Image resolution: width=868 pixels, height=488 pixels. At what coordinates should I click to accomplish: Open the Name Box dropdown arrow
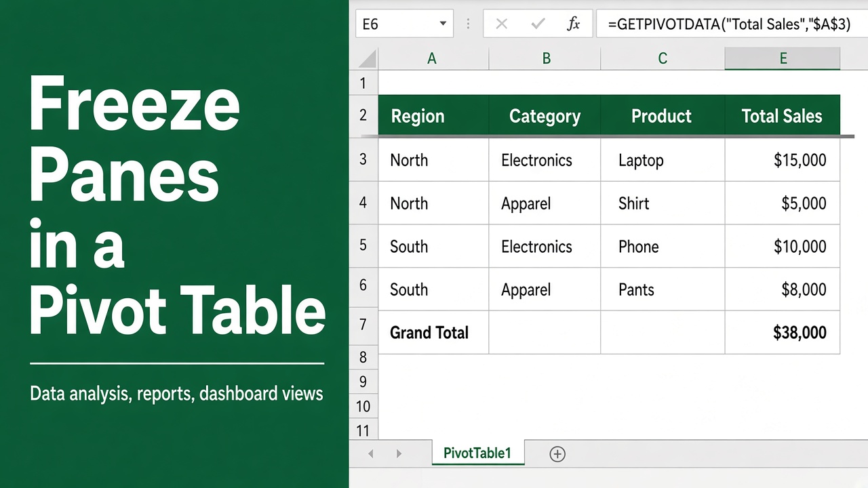coord(443,24)
